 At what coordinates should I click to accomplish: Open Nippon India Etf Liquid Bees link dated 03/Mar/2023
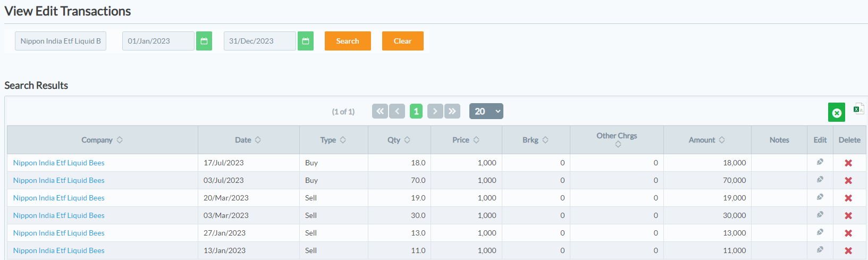(58, 215)
